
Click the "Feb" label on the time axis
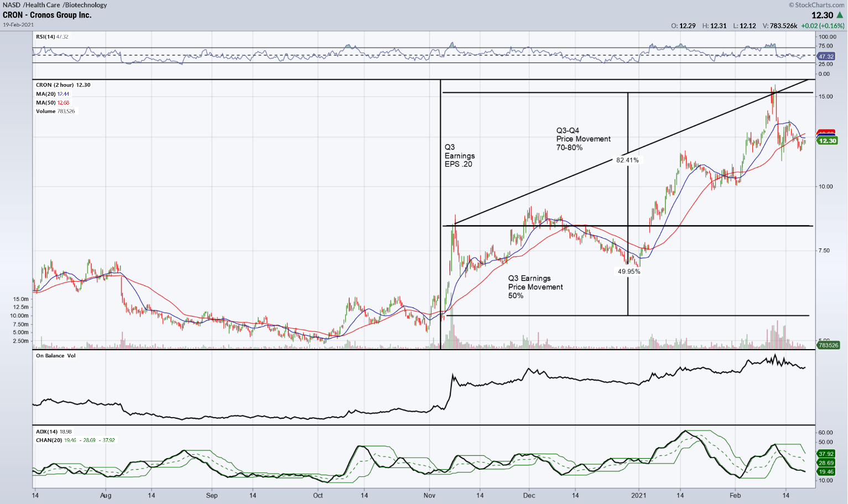(x=735, y=496)
